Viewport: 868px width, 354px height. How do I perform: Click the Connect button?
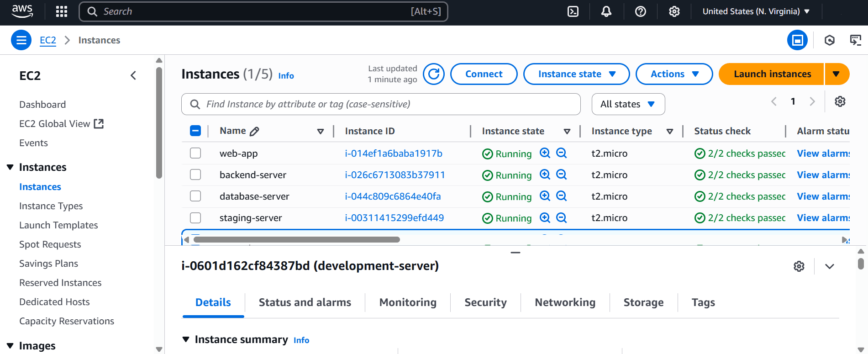tap(484, 74)
